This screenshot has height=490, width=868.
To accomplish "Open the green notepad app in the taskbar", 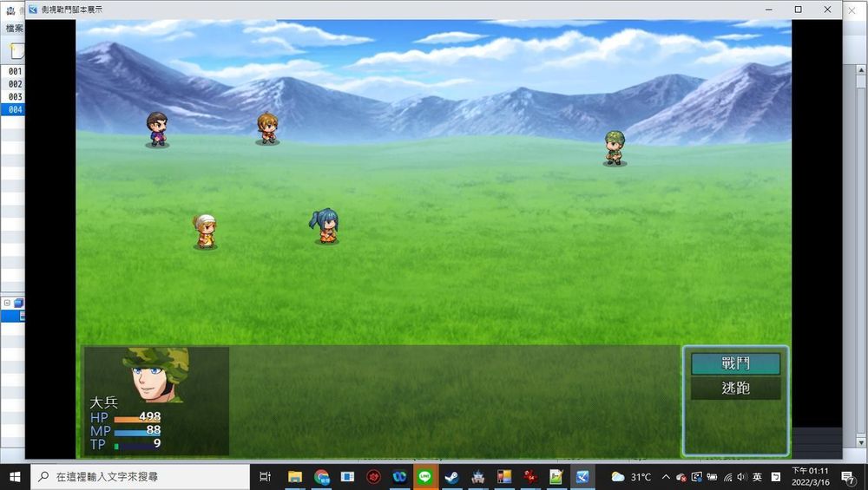I will [556, 477].
